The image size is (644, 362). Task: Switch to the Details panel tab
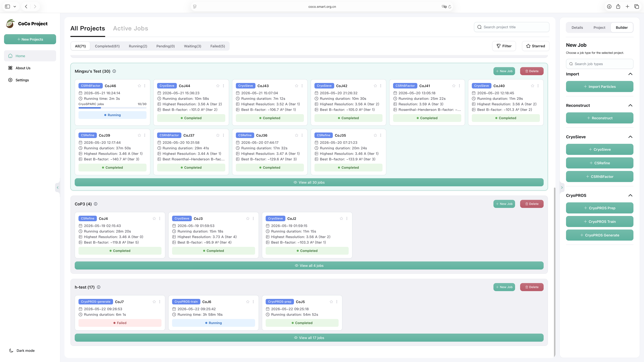point(577,28)
